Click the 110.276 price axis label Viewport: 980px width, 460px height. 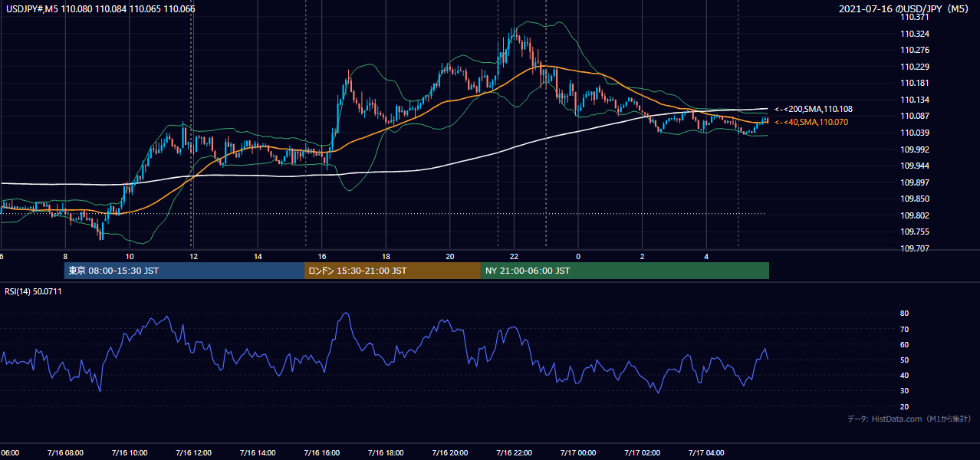(x=915, y=51)
